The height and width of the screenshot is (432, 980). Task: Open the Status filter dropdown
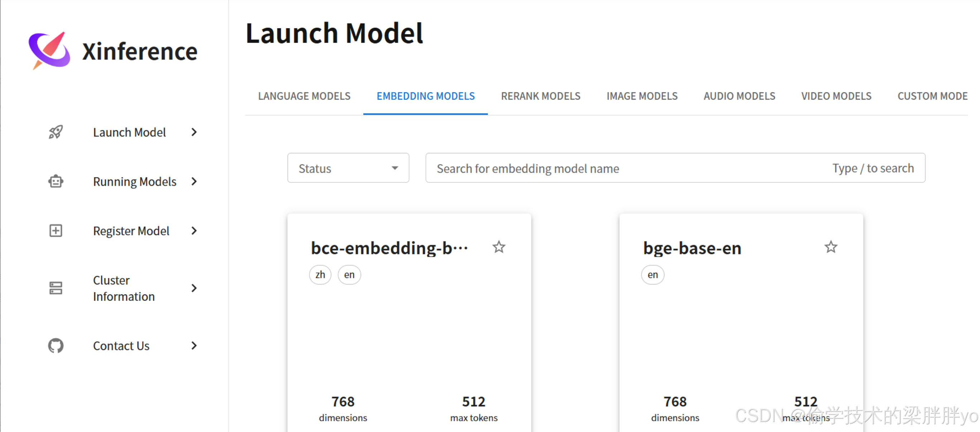coord(348,168)
